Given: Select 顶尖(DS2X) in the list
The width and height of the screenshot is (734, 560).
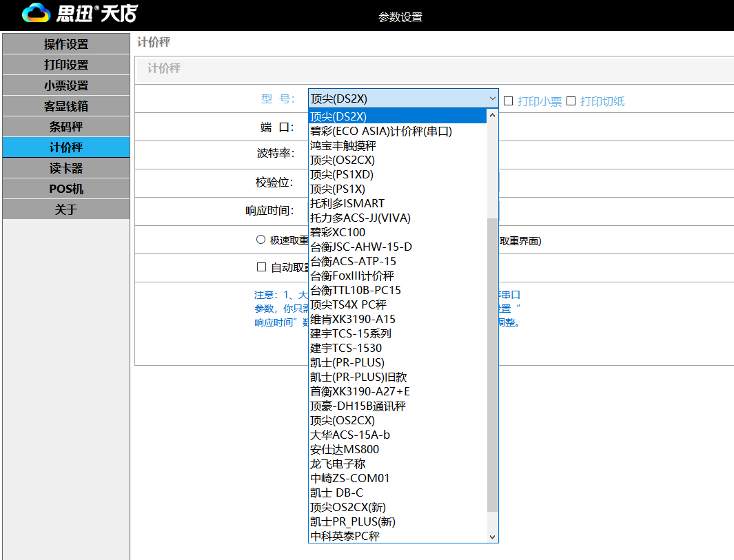Looking at the screenshot, I should pos(398,116).
